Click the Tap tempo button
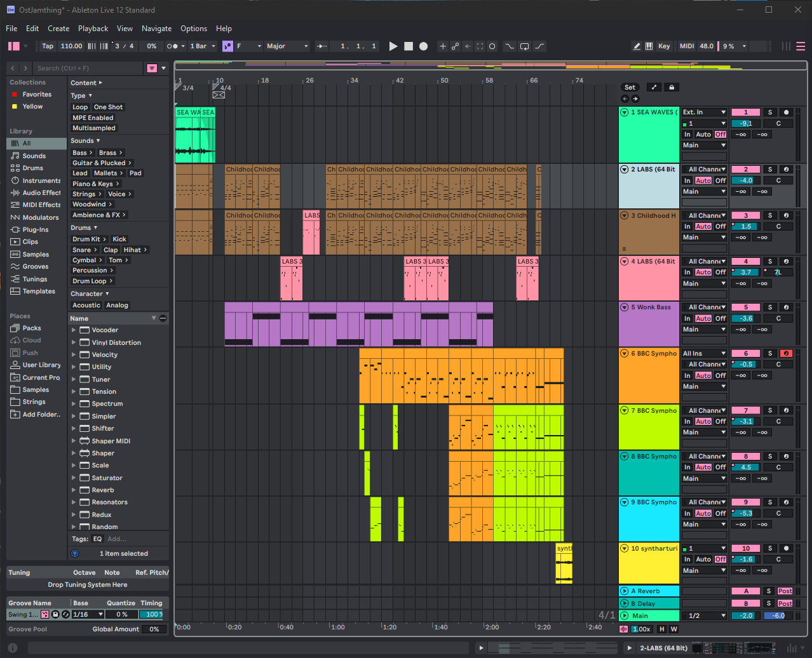This screenshot has height=658, width=812. point(48,46)
